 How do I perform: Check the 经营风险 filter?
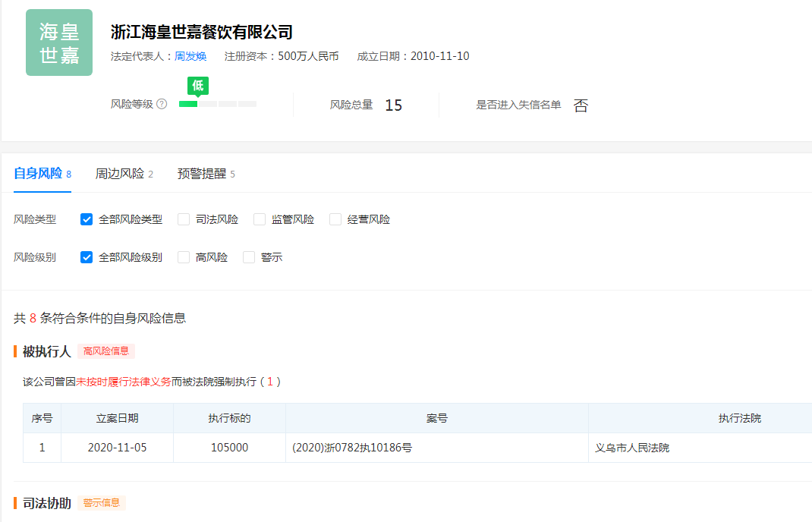[x=335, y=219]
